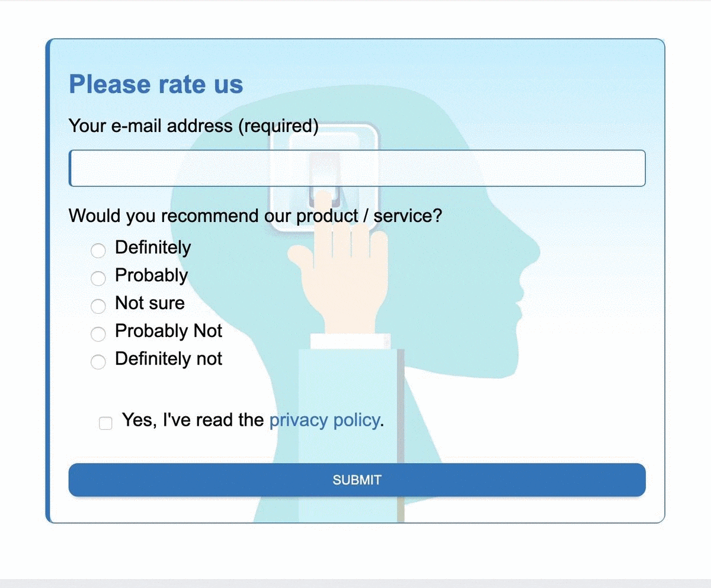Click the 'Would you recommend' question text
Image resolution: width=711 pixels, height=588 pixels.
(255, 216)
